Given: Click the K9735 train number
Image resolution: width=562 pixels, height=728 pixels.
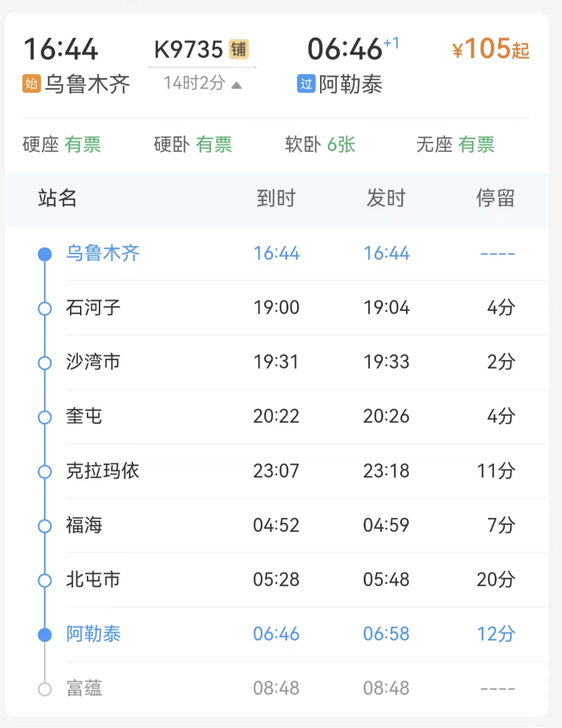Looking at the screenshot, I should [188, 49].
